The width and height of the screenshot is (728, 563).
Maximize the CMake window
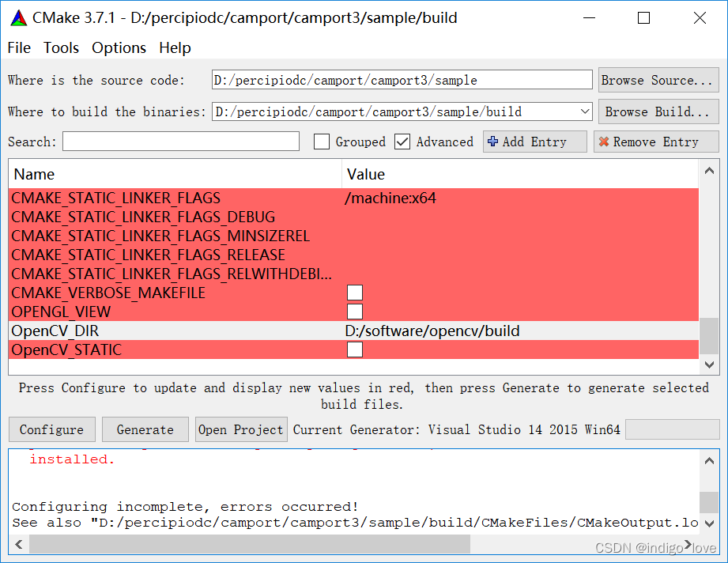point(643,18)
